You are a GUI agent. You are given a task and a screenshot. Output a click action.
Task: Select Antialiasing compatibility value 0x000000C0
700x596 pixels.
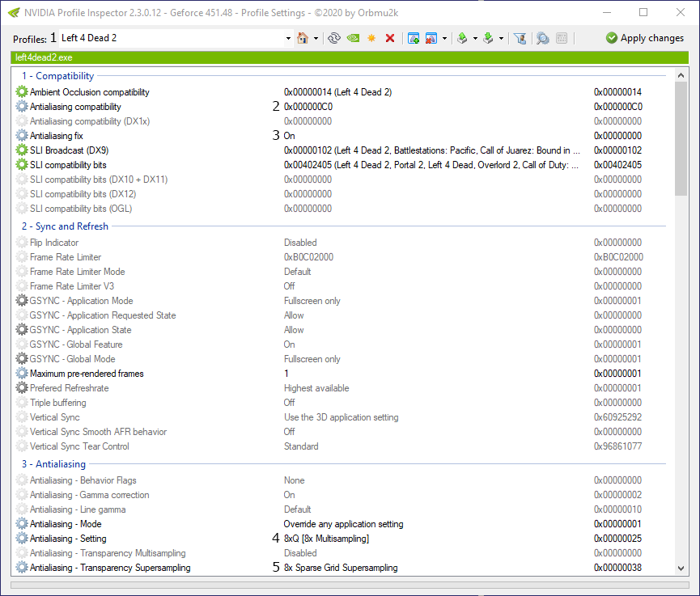[308, 107]
